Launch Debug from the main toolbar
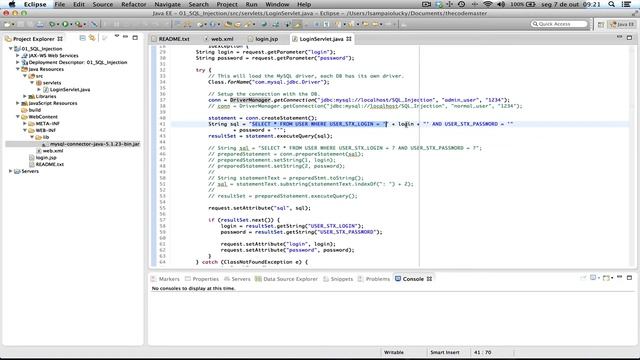The image size is (640, 360). tap(51, 24)
